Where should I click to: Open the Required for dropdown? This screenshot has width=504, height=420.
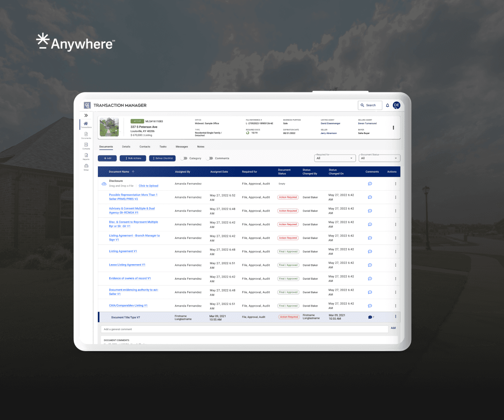[x=335, y=158]
